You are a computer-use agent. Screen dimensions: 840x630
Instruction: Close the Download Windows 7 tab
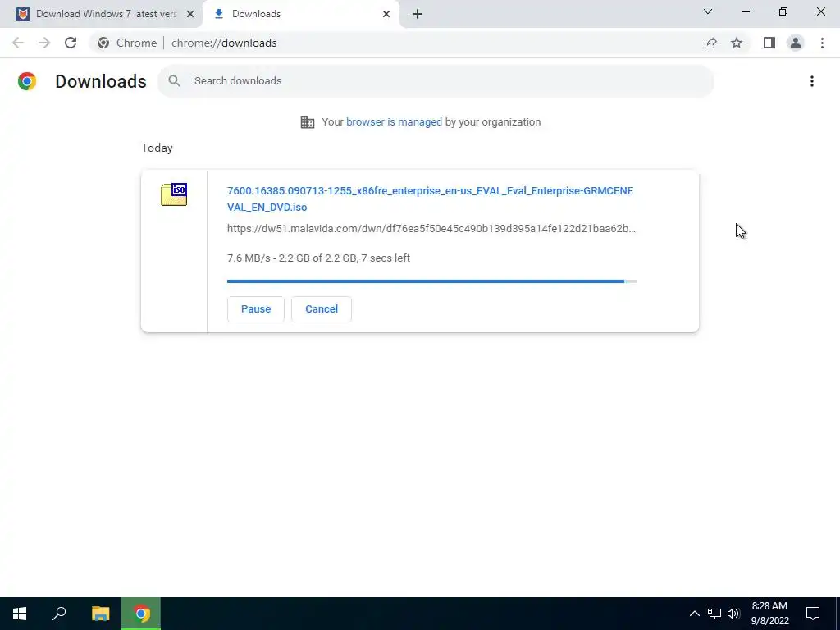(x=190, y=14)
